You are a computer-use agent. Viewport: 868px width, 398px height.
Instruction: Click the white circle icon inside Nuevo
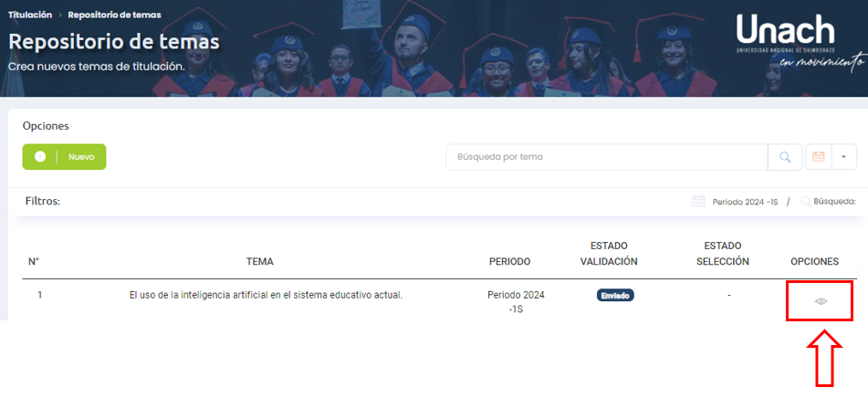pyautogui.click(x=40, y=157)
